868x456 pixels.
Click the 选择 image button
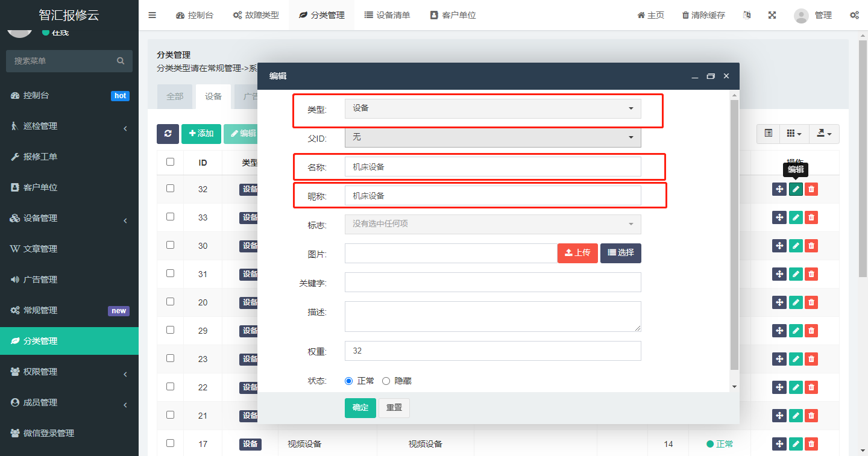coord(621,253)
